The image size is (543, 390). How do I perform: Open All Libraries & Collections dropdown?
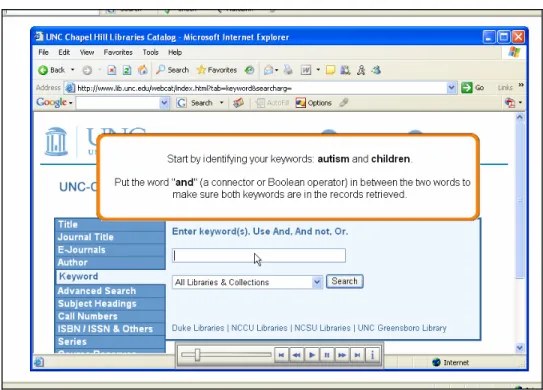(x=317, y=282)
